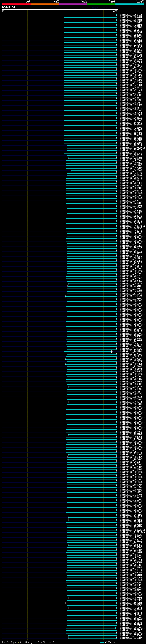Viewport: 146px width, 644px height.
Task: Choose hit UniRef100_A9PIJ2
Action: pyautogui.click(x=131, y=65)
